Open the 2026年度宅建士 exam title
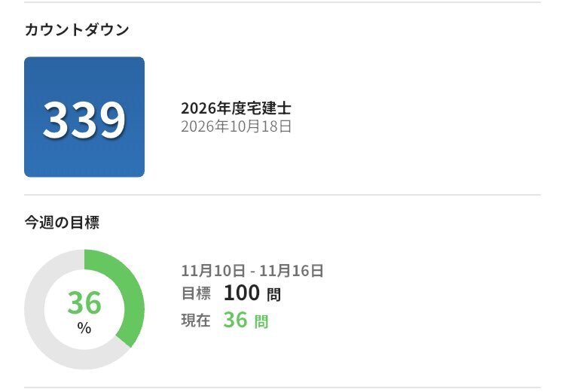This screenshot has height=392, width=565. (x=236, y=108)
